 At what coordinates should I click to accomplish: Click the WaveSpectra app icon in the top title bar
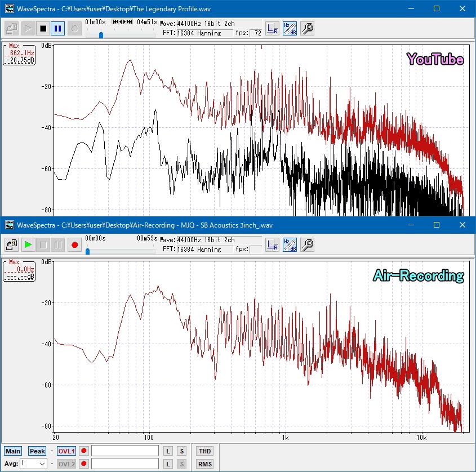click(x=10, y=8)
